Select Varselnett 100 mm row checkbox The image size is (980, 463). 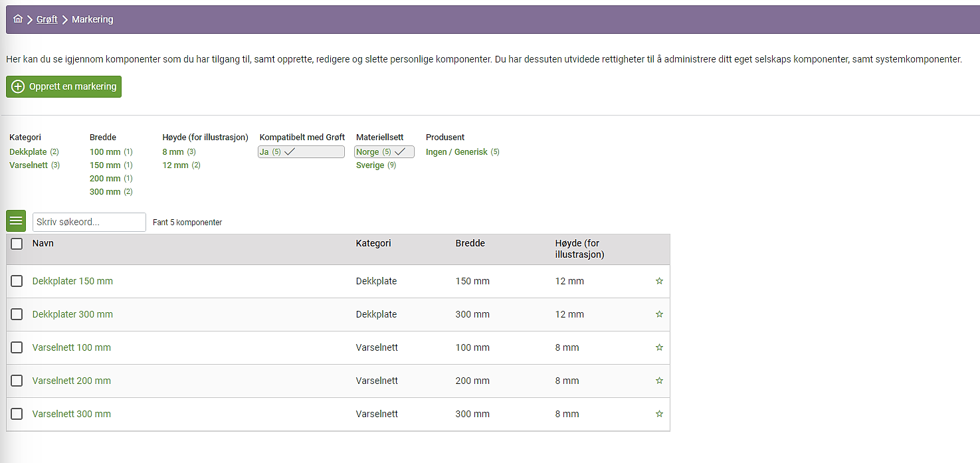click(17, 347)
